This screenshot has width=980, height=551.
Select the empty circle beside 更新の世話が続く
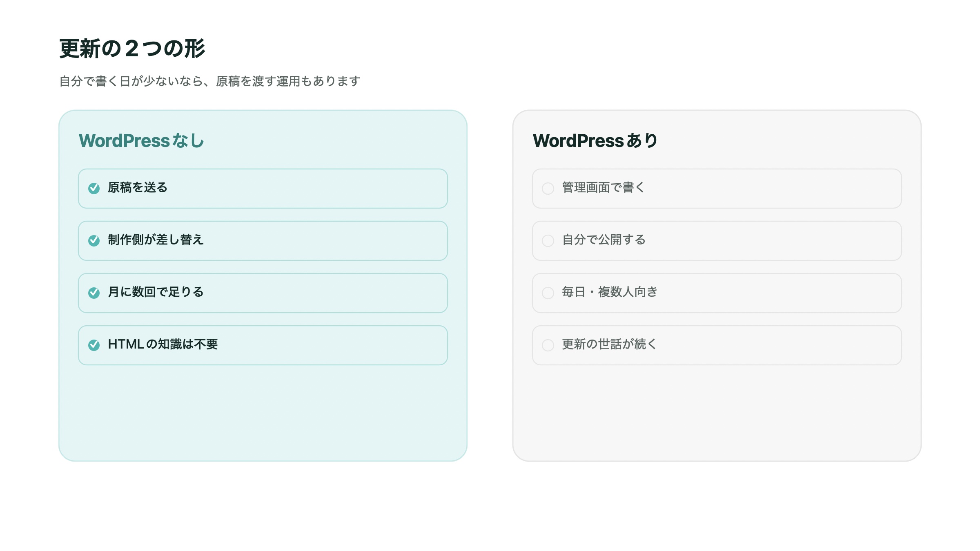548,345
